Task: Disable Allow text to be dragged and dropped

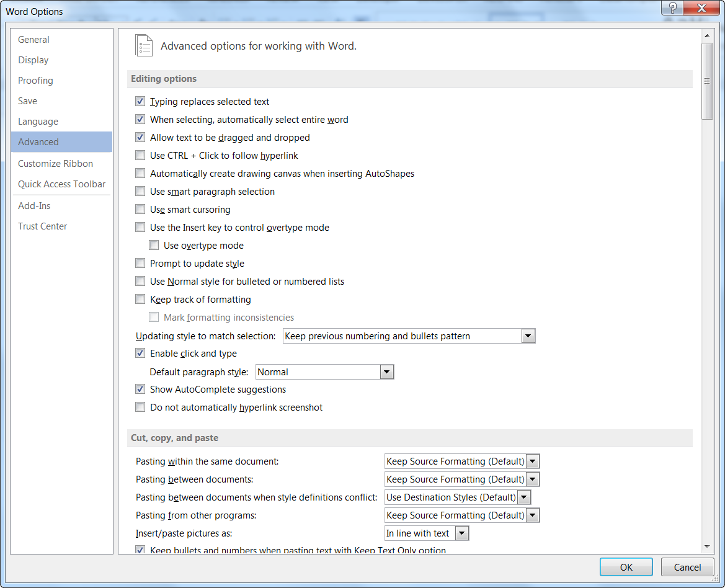Action: coord(140,137)
